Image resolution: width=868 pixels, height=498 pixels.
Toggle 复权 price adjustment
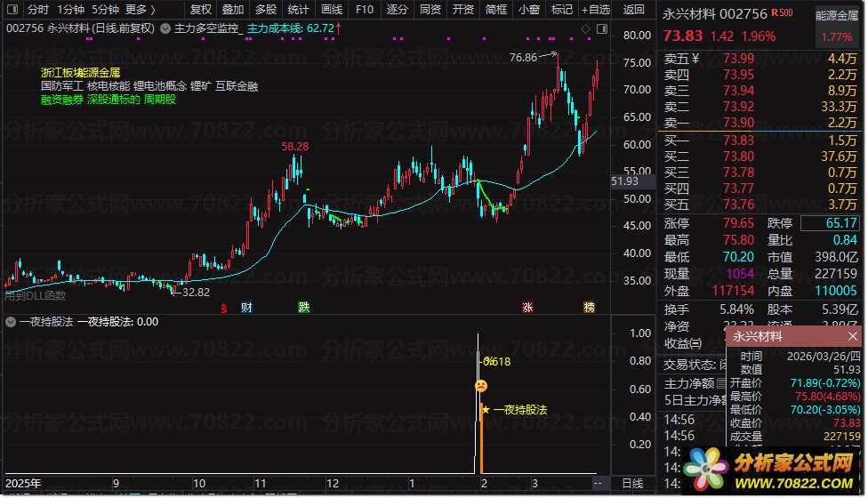[x=202, y=10]
